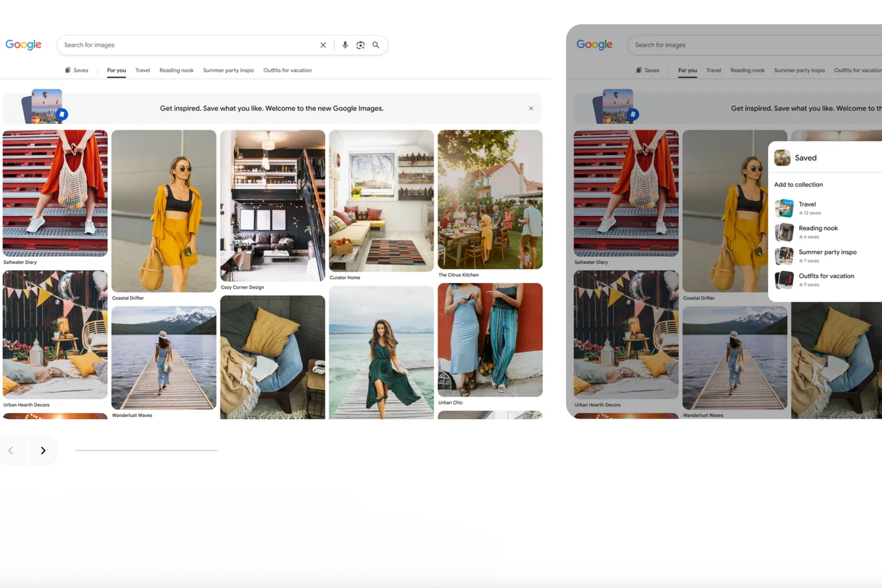Dismiss the welcome banner in left window
Viewport: 882px width, 588px height.
pos(531,108)
